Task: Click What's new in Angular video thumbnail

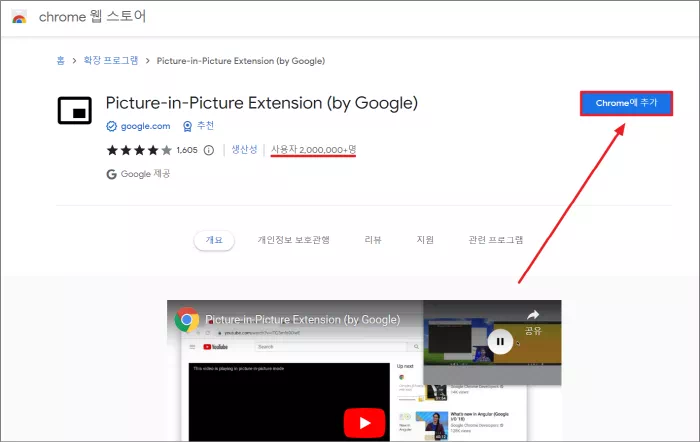Action: tap(431, 425)
